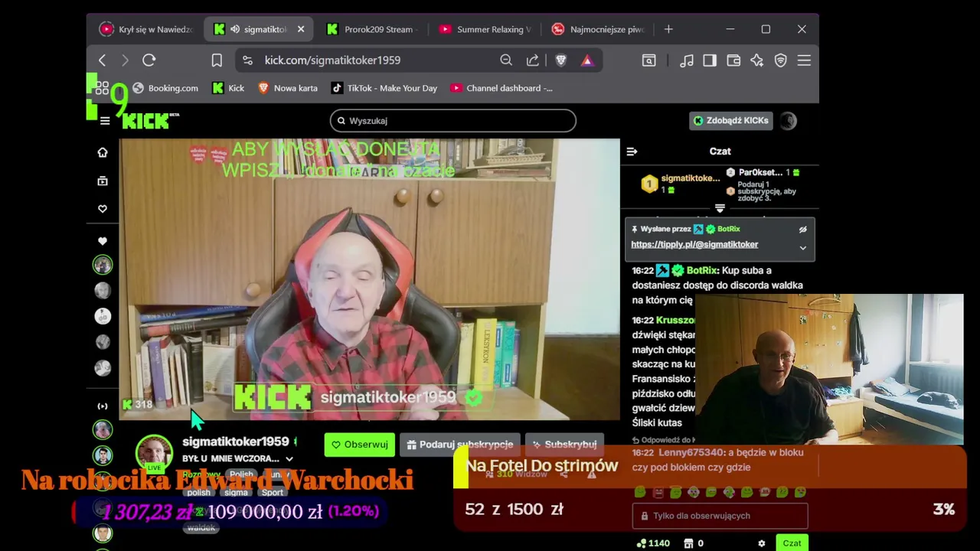Screen dimensions: 980x551
Task: Open a new browser tab
Action: [668, 29]
